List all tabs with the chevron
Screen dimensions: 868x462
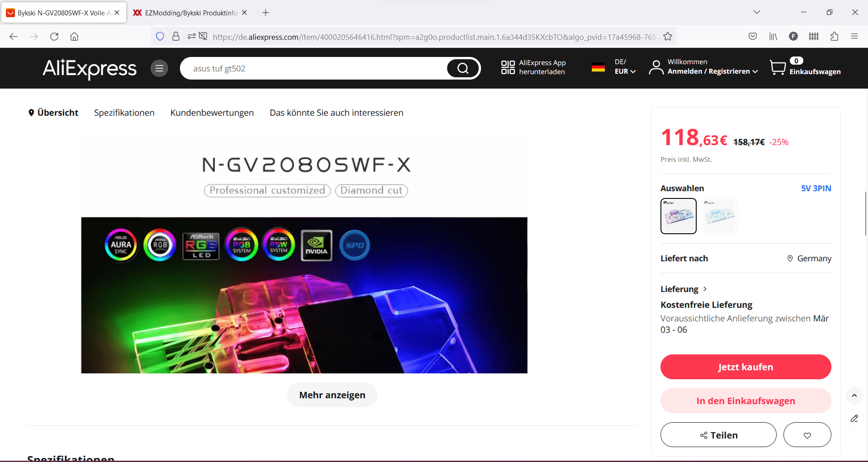coord(757,12)
